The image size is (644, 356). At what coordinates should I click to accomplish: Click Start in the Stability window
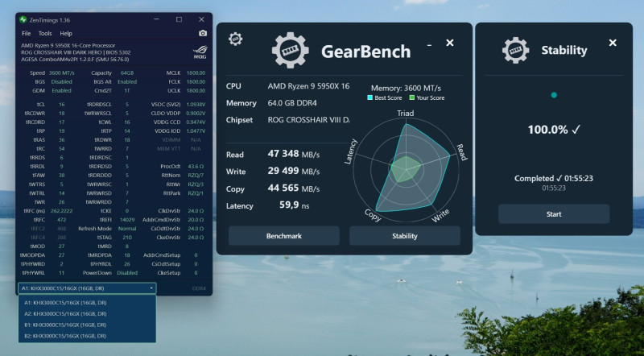(x=554, y=214)
